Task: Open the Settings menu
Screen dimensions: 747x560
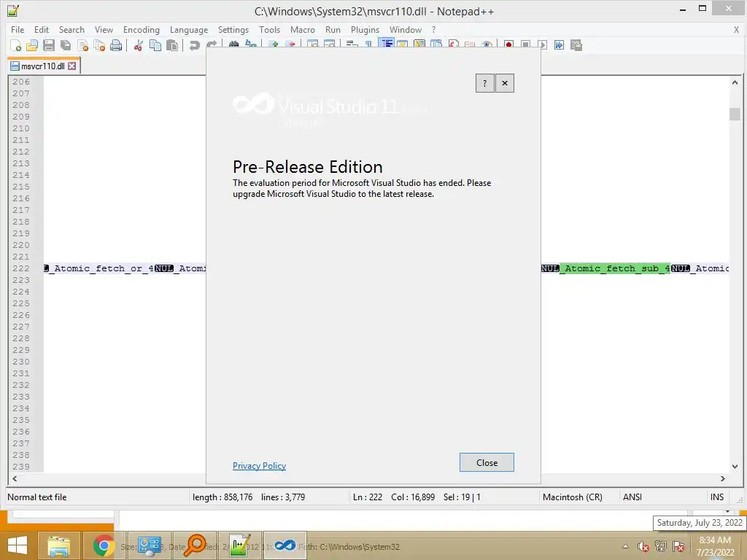Action: (233, 29)
